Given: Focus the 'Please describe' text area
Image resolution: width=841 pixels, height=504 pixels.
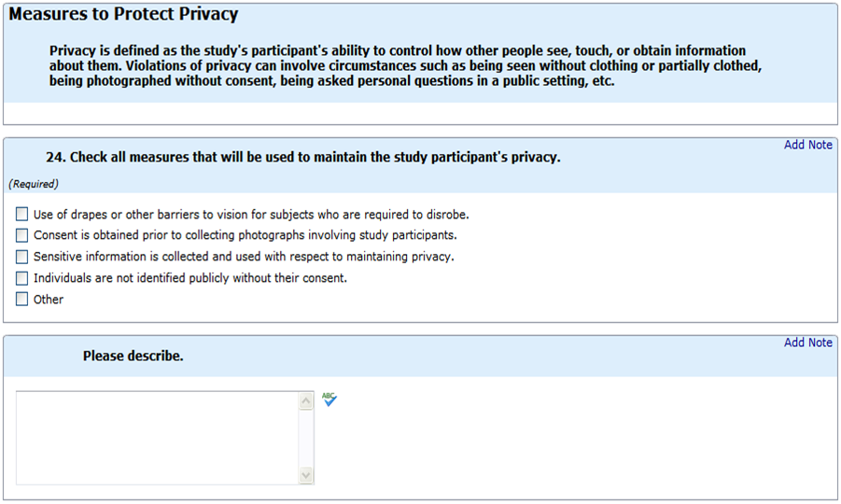Looking at the screenshot, I should pyautogui.click(x=157, y=437).
